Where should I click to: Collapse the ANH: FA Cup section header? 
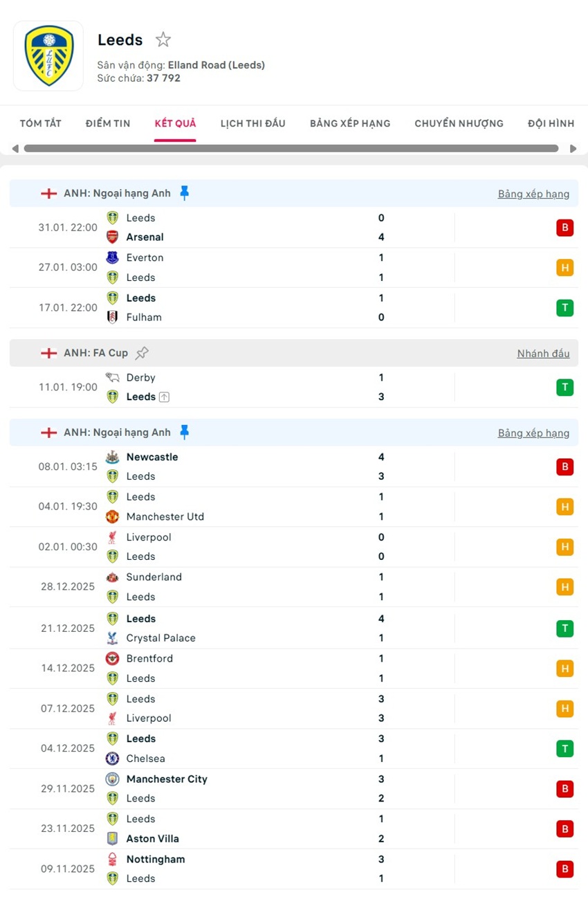tap(95, 353)
